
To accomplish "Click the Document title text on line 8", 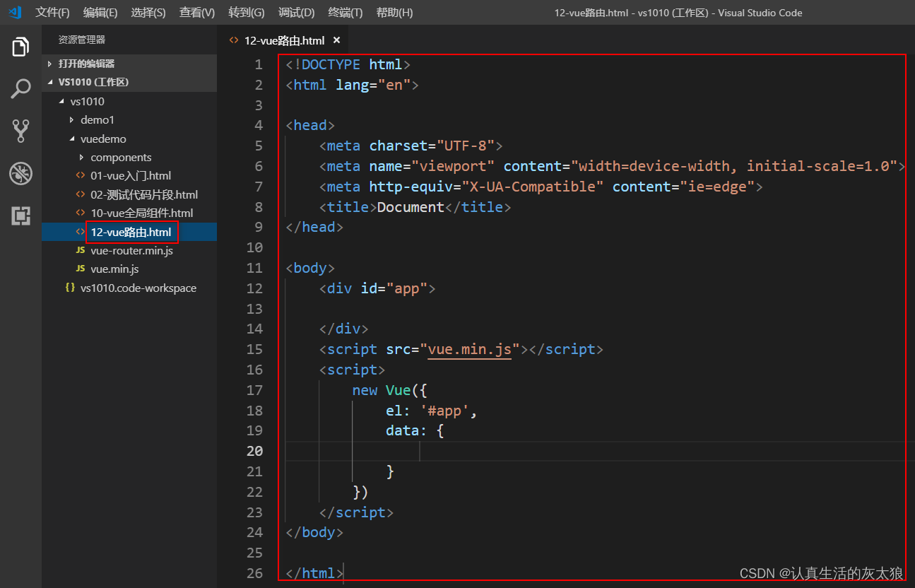I will click(411, 207).
